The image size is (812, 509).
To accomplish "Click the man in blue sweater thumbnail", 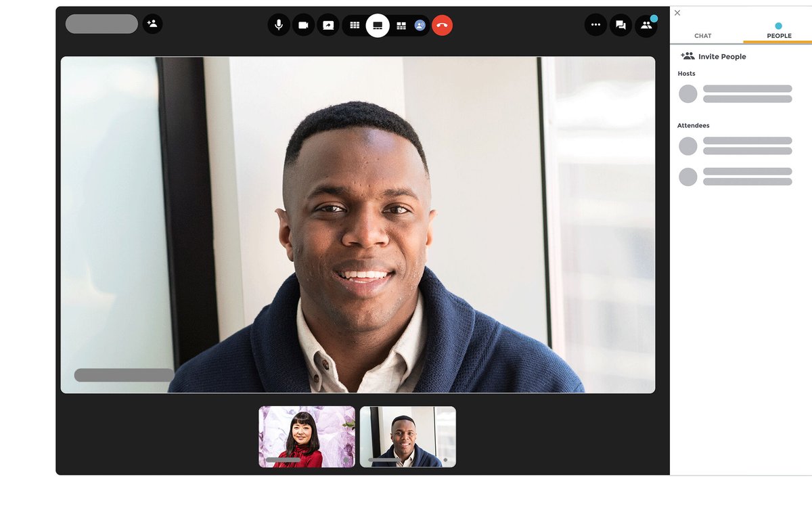I will pos(408,437).
